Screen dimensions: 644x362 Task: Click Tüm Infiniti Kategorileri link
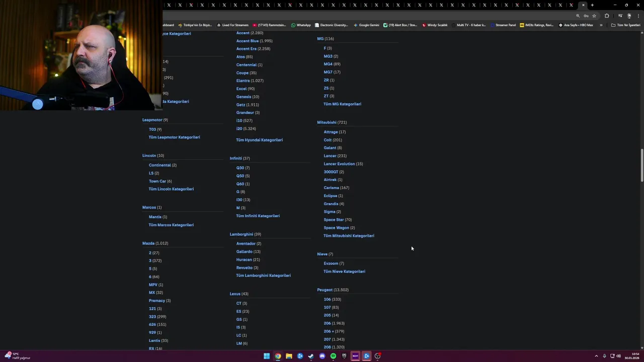tap(258, 216)
